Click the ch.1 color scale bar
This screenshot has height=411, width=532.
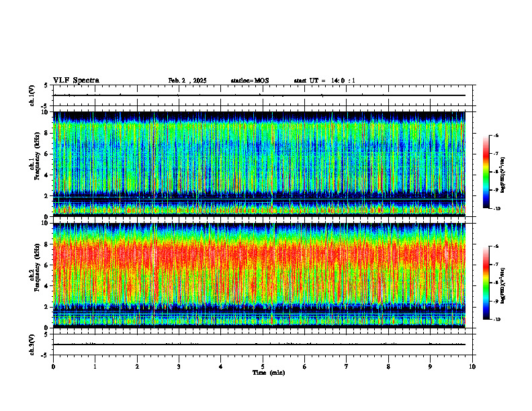click(x=486, y=172)
